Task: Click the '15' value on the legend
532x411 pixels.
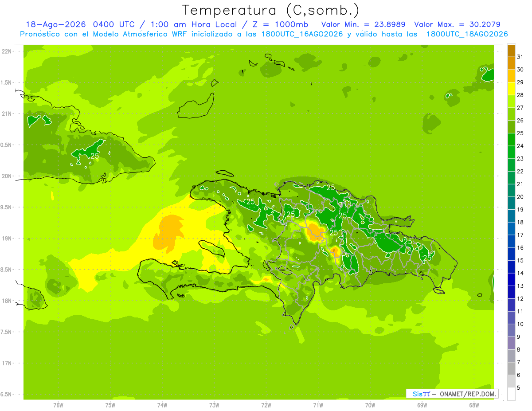Action: [x=520, y=260]
